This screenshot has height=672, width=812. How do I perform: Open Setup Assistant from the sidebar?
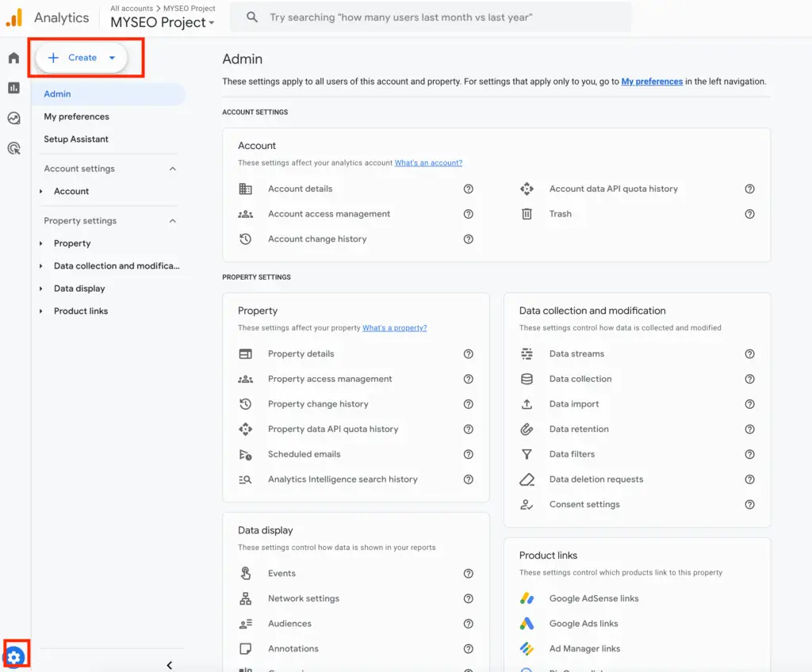(x=75, y=139)
